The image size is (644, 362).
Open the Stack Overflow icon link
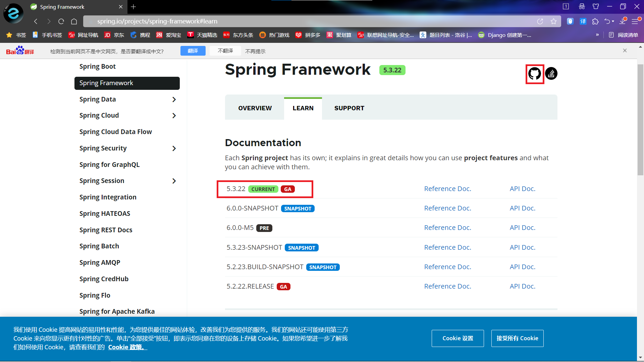tap(551, 74)
